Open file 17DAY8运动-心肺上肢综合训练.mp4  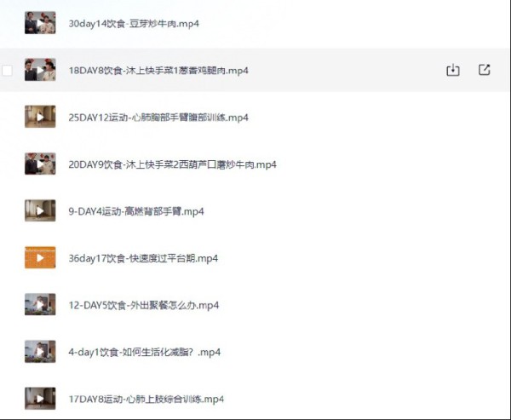[x=146, y=400]
